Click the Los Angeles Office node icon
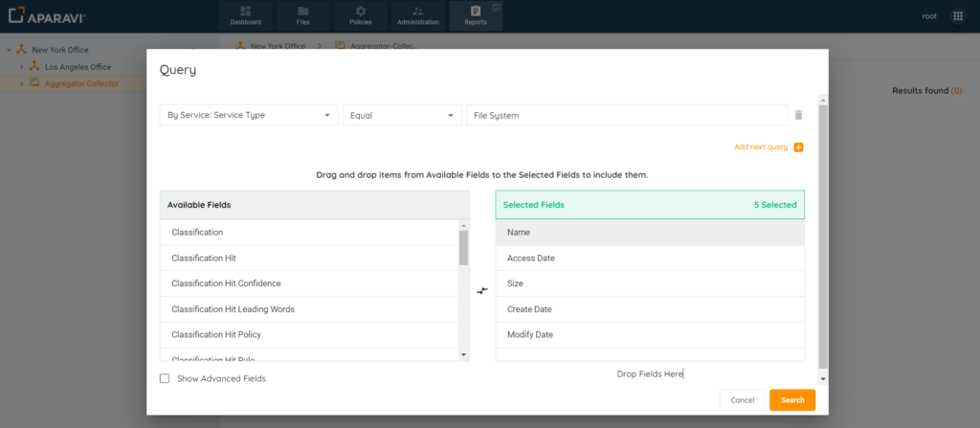This screenshot has height=428, width=980. [x=34, y=67]
